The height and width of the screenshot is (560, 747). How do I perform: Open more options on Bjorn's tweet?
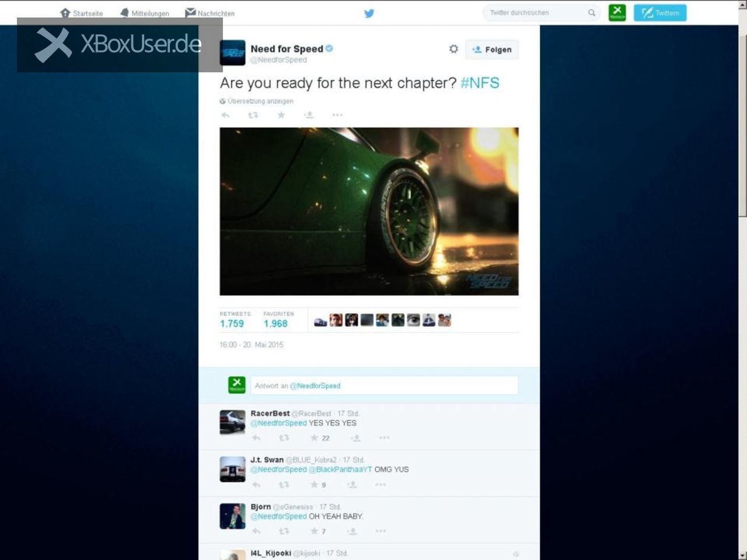[x=381, y=531]
